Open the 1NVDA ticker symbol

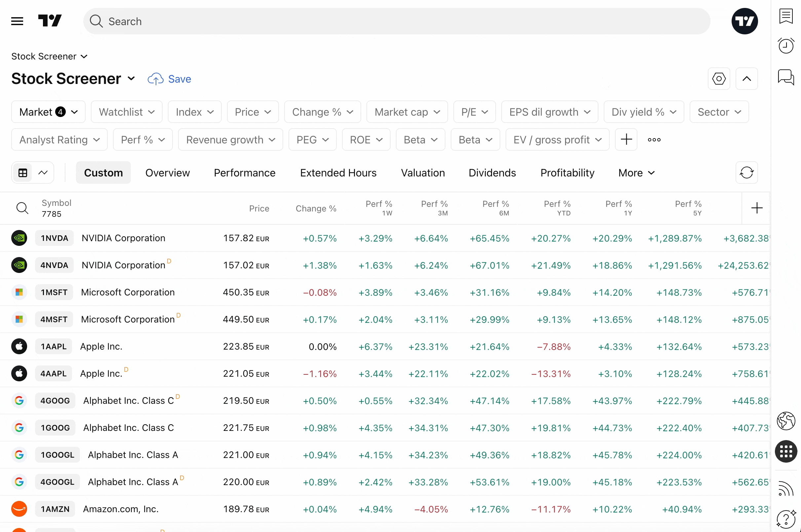tap(54, 238)
